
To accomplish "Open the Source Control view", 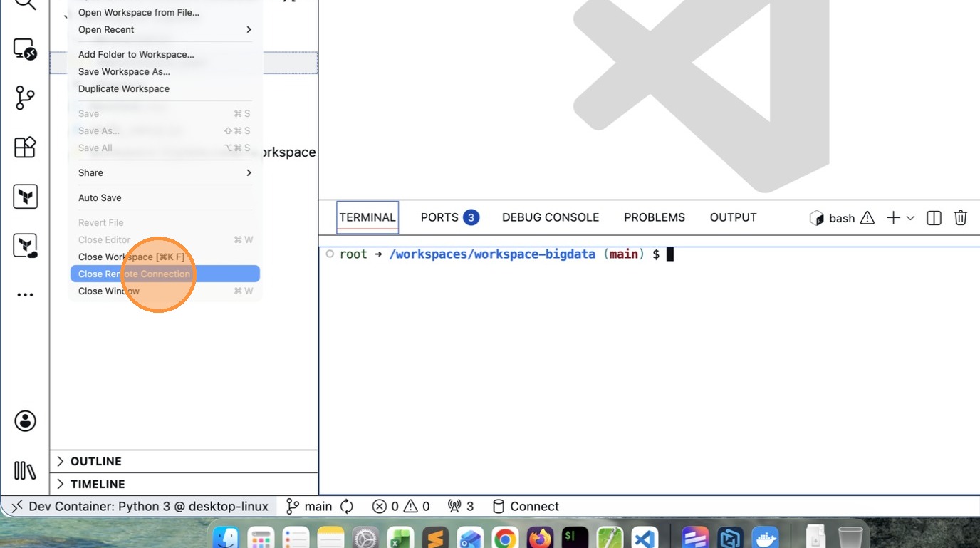I will 25,98.
